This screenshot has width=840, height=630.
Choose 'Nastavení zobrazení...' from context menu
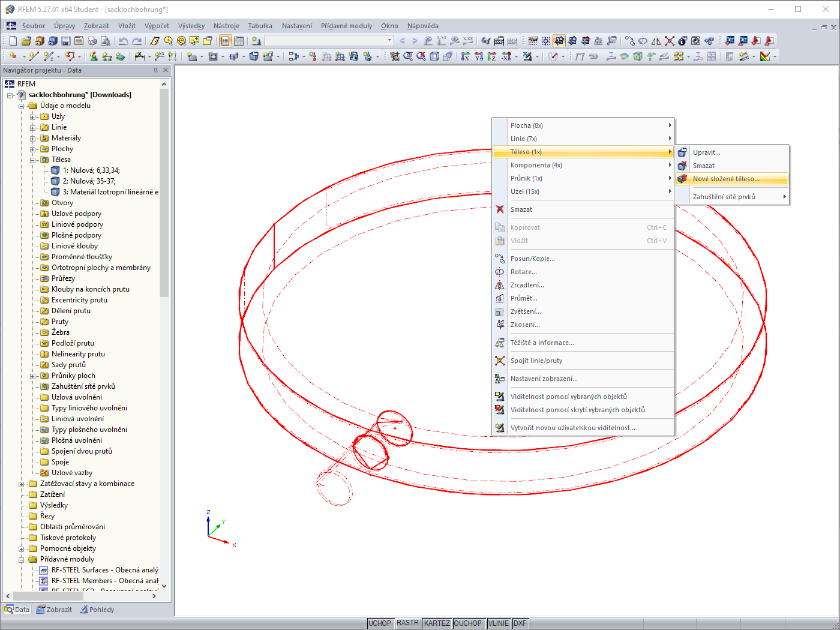coord(583,379)
